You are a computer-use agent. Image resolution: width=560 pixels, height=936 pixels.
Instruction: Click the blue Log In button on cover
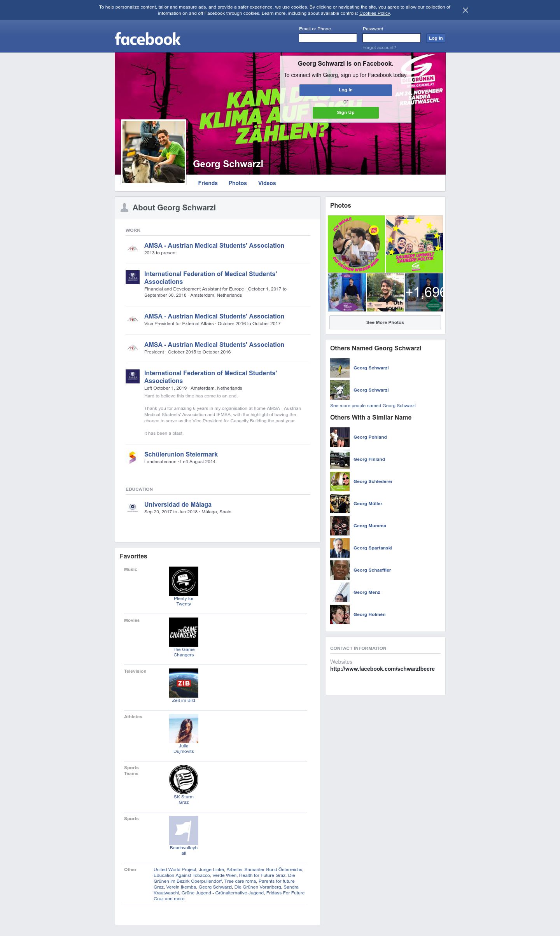pyautogui.click(x=345, y=90)
